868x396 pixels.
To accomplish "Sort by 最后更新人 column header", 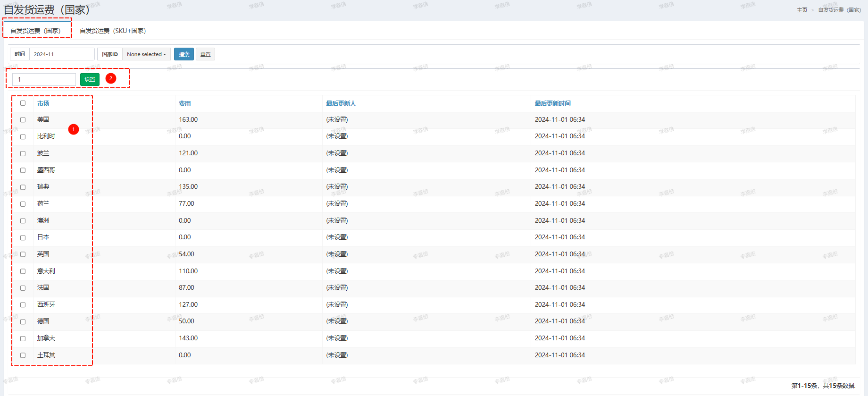I will [341, 103].
